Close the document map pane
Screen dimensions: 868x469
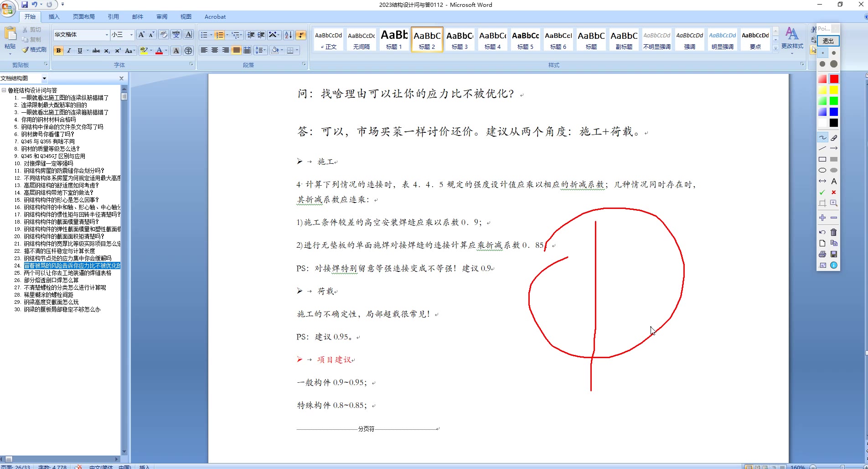click(x=121, y=78)
